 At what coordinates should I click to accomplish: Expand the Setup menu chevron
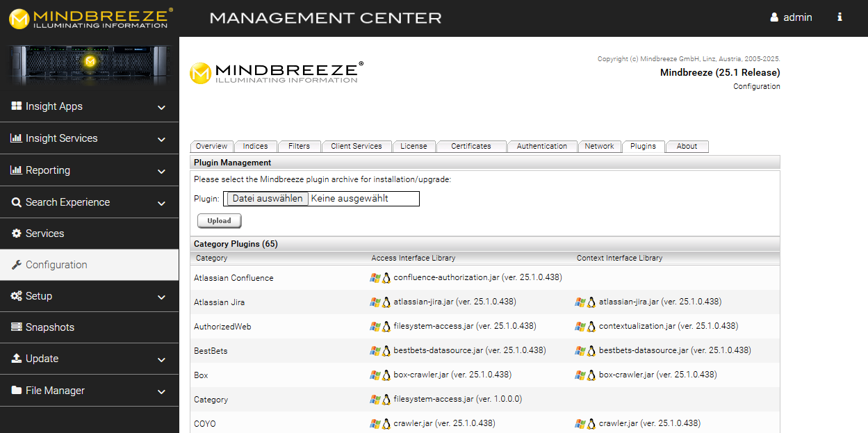[x=161, y=297]
